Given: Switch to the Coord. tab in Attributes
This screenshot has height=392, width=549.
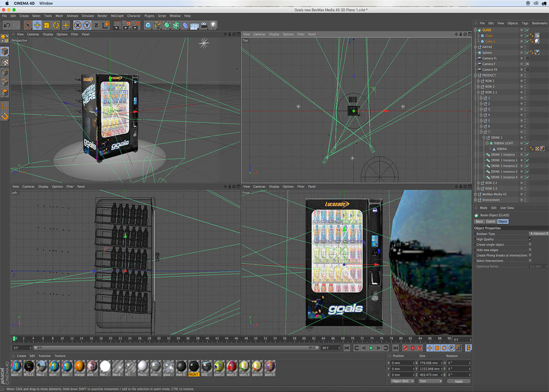Looking at the screenshot, I should [491, 221].
